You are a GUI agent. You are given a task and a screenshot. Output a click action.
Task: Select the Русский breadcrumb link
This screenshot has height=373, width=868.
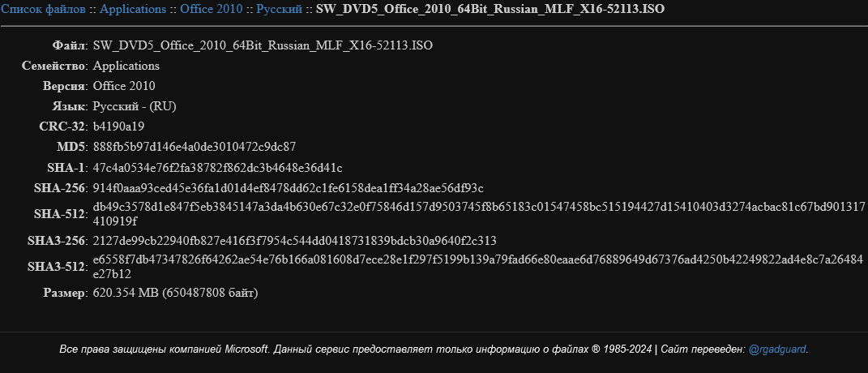(279, 9)
